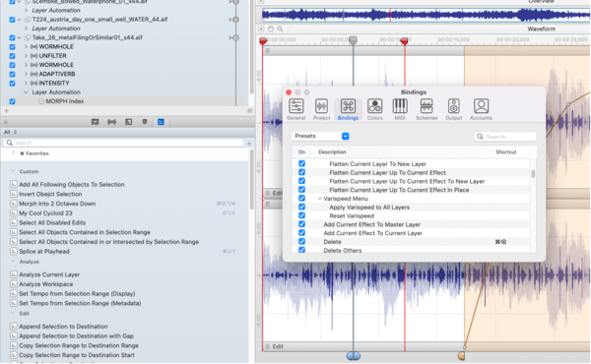
Task: Open Schemes preferences tab
Action: [427, 109]
